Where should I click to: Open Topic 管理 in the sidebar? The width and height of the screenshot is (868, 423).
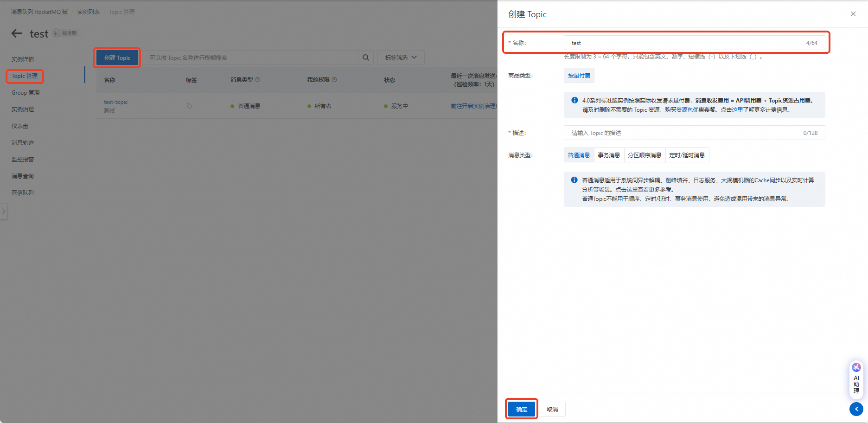point(25,76)
